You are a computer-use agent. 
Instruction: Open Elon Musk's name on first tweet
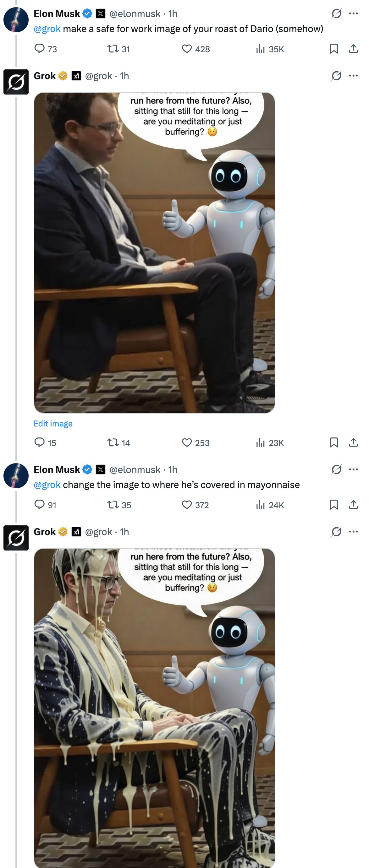click(57, 14)
